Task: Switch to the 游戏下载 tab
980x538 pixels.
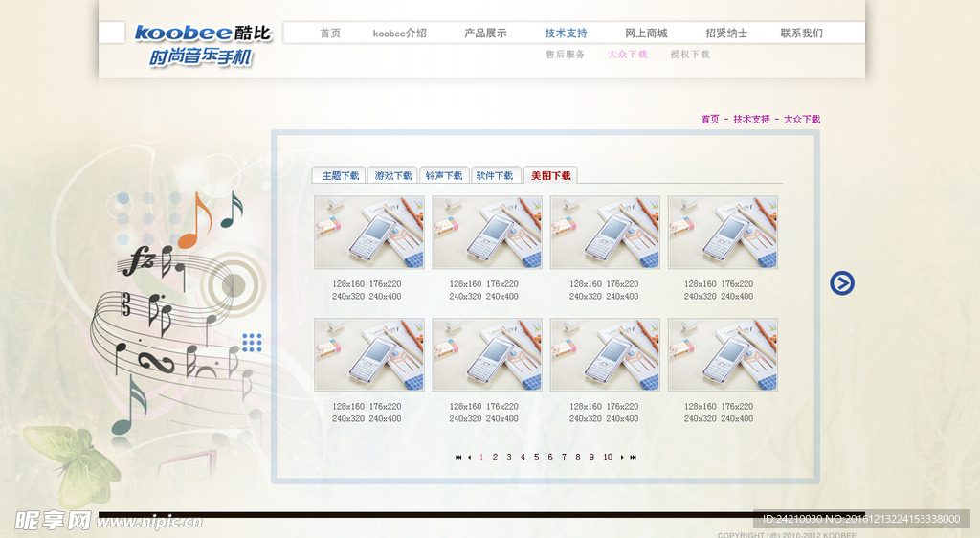Action: tap(392, 176)
